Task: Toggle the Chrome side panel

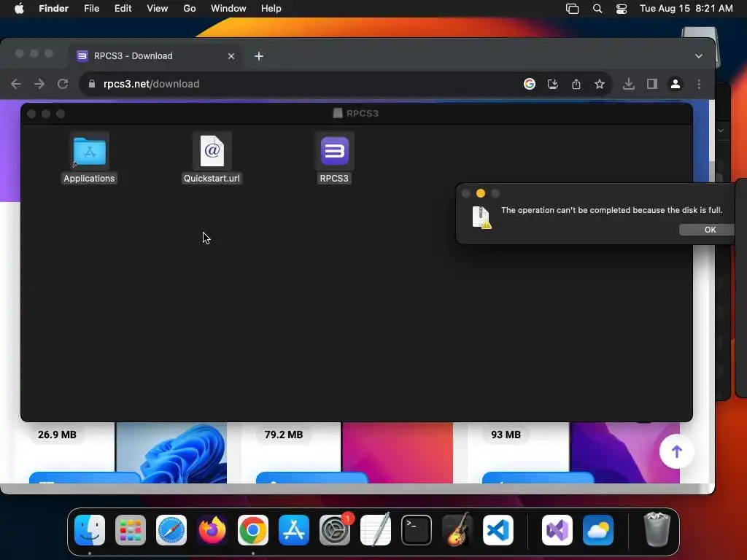Action: tap(651, 84)
